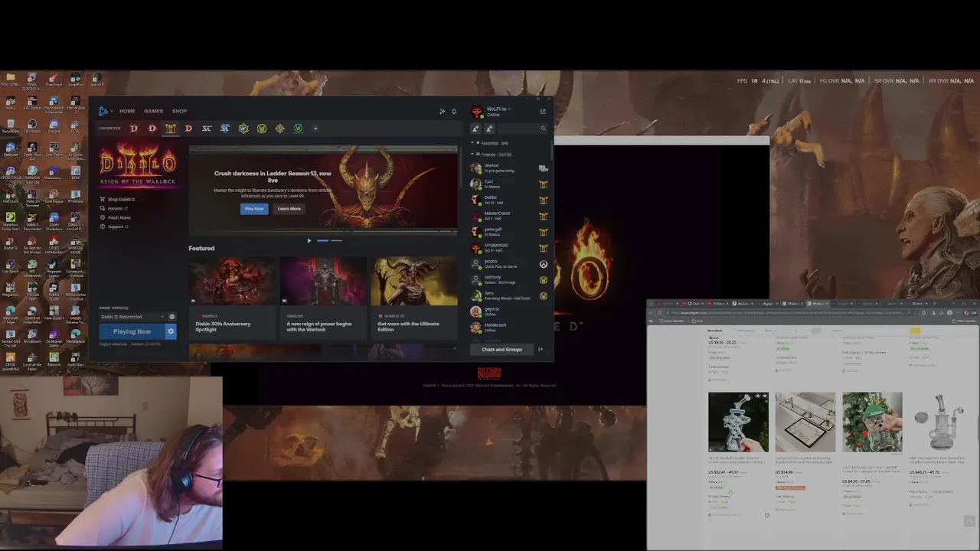Select friend Sens
This screenshot has height=551, width=980.
point(509,296)
